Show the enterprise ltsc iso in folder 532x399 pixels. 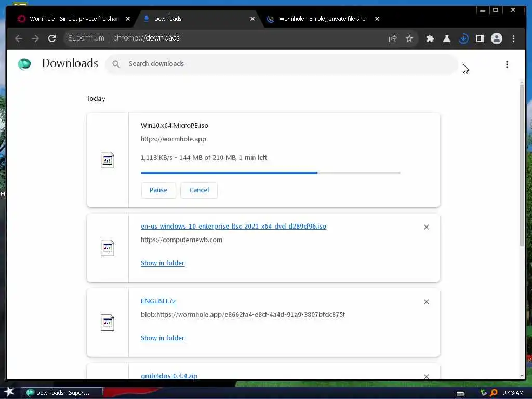(x=163, y=263)
